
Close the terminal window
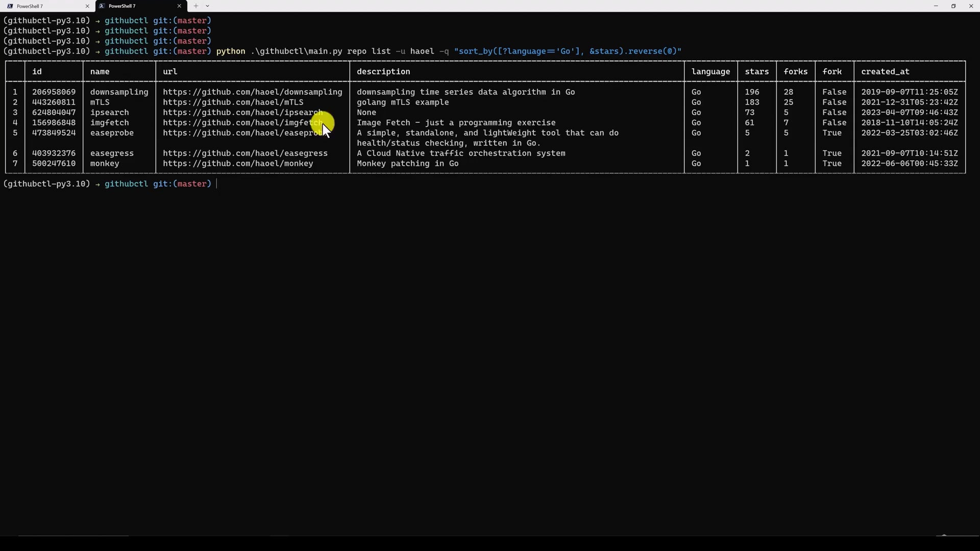[x=971, y=6]
